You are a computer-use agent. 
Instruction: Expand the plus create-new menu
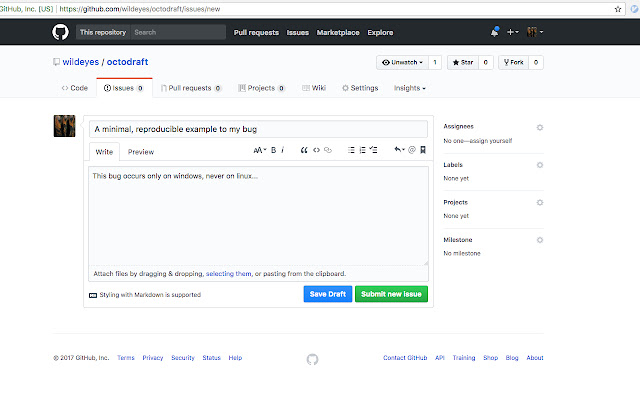tap(514, 32)
